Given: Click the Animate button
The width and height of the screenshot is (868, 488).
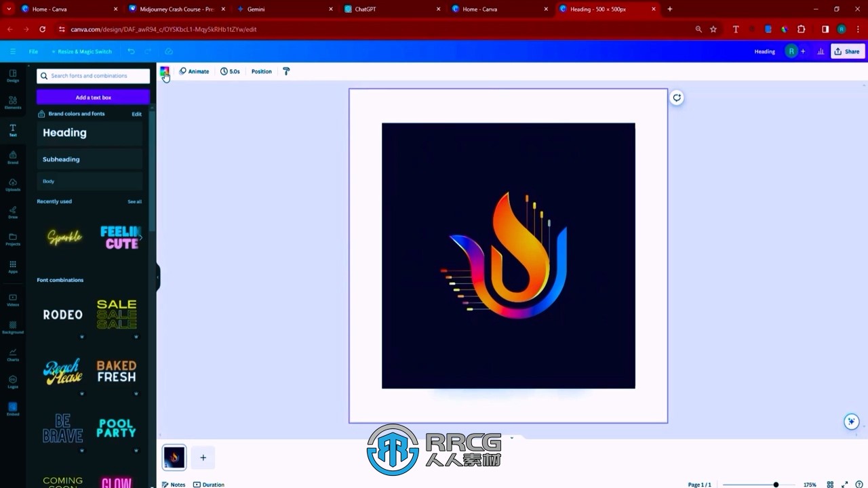Looking at the screenshot, I should (x=194, y=71).
